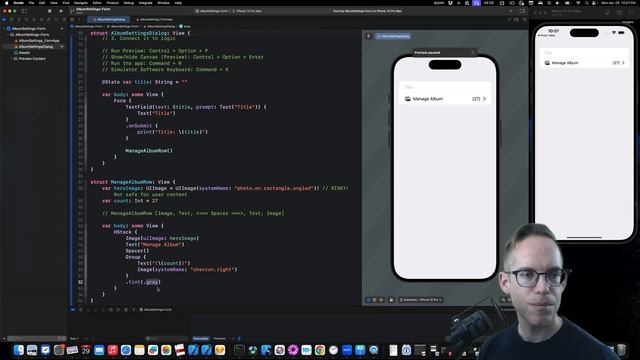The image size is (640, 360).
Task: Click the AlbumSettings-Form label in debug bar
Action: pyautogui.click(x=157, y=310)
